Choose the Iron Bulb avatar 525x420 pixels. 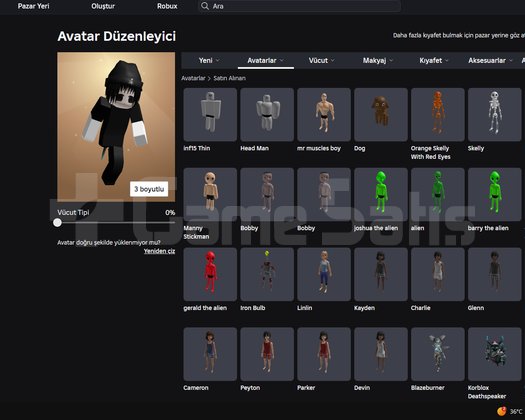click(267, 274)
